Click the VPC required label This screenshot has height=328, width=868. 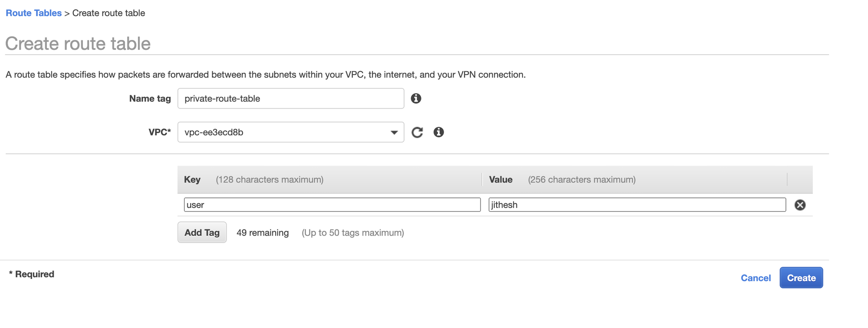pos(159,132)
